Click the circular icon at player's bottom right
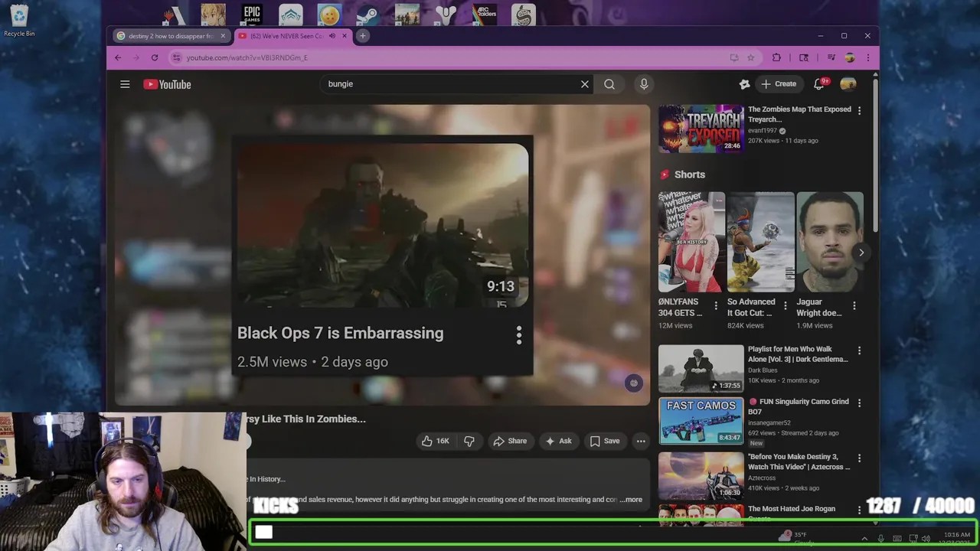The width and height of the screenshot is (980, 551). [x=633, y=383]
